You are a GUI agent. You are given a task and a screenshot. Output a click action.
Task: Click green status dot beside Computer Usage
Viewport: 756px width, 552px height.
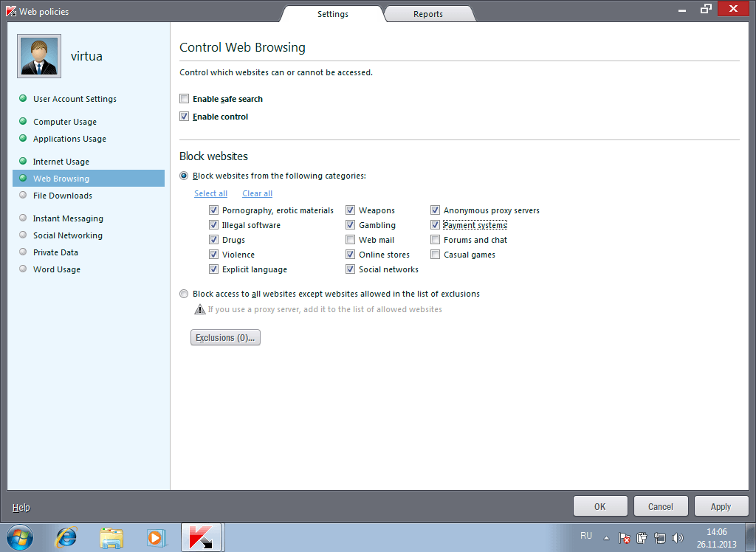[23, 121]
